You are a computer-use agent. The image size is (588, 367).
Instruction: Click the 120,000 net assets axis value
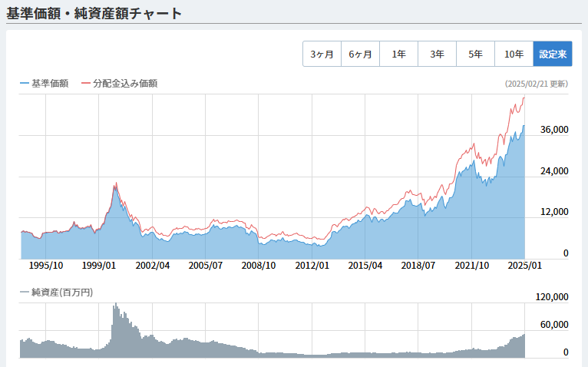(x=552, y=297)
